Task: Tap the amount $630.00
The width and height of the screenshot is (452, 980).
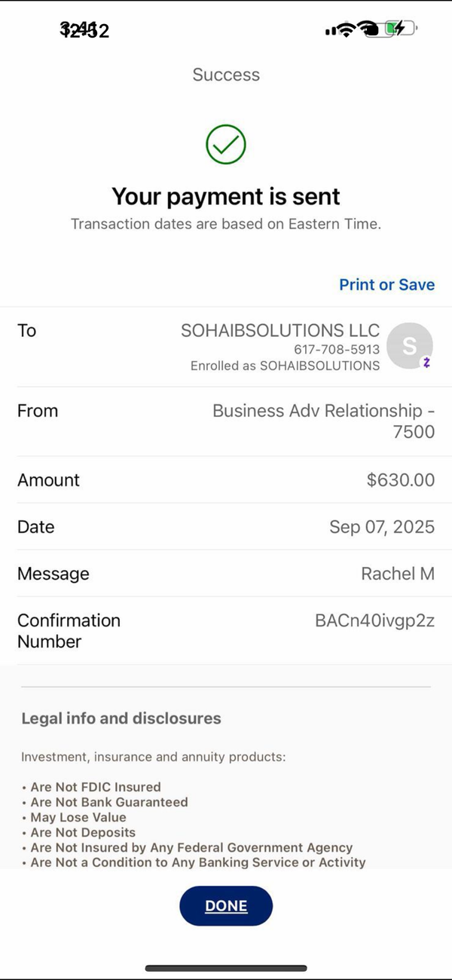Action: tap(401, 479)
